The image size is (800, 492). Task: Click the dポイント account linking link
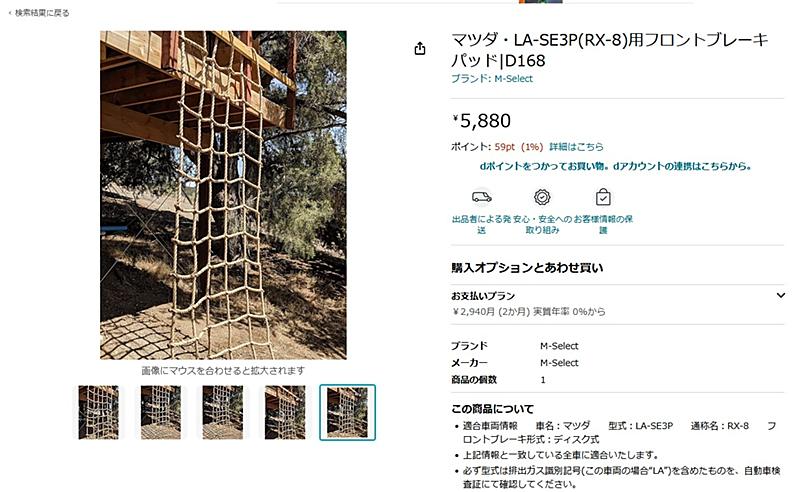pyautogui.click(x=615, y=166)
